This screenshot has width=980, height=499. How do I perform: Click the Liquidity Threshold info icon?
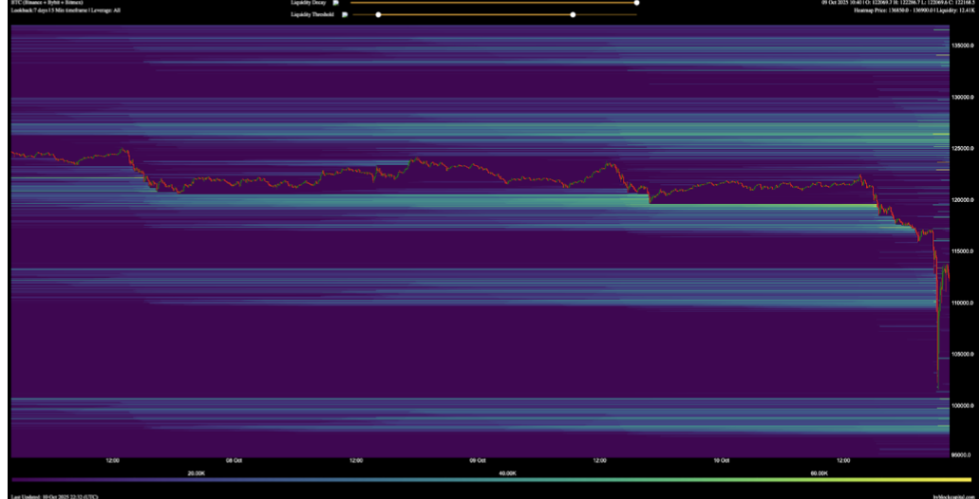pyautogui.click(x=344, y=14)
